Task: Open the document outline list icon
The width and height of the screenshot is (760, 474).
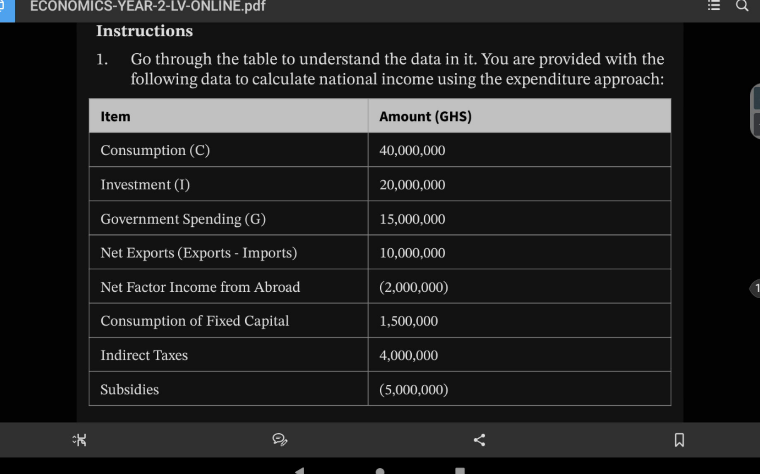Action: pos(713,5)
